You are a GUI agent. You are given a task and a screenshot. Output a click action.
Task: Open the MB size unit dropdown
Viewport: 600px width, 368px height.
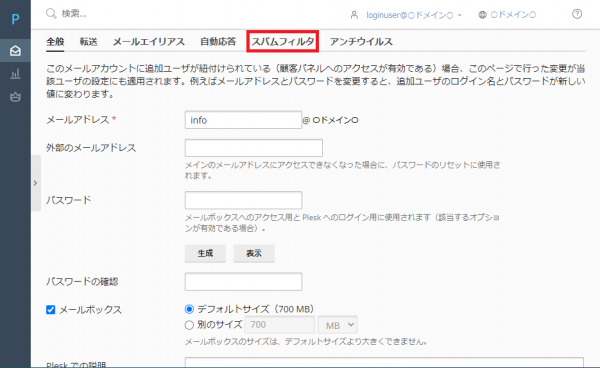coord(338,325)
